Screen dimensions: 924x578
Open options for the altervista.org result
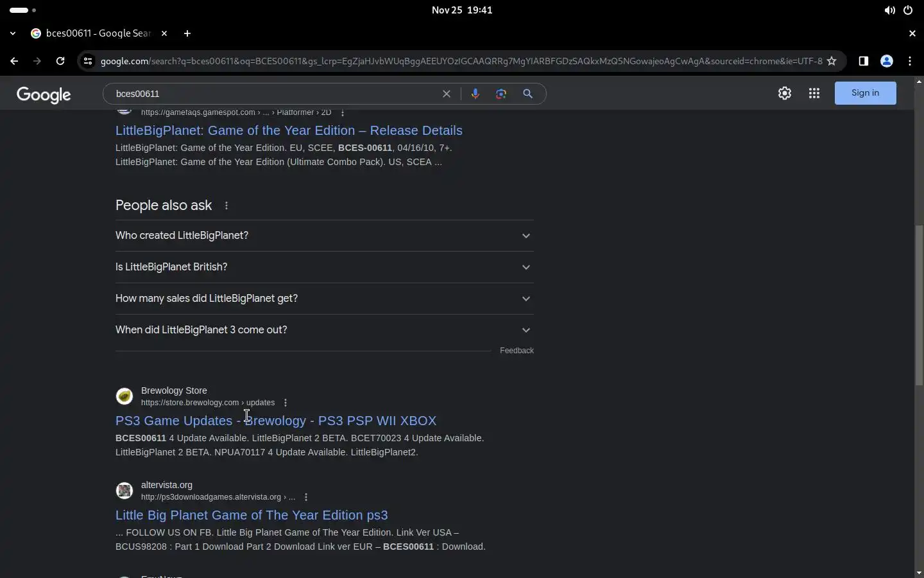[306, 497]
